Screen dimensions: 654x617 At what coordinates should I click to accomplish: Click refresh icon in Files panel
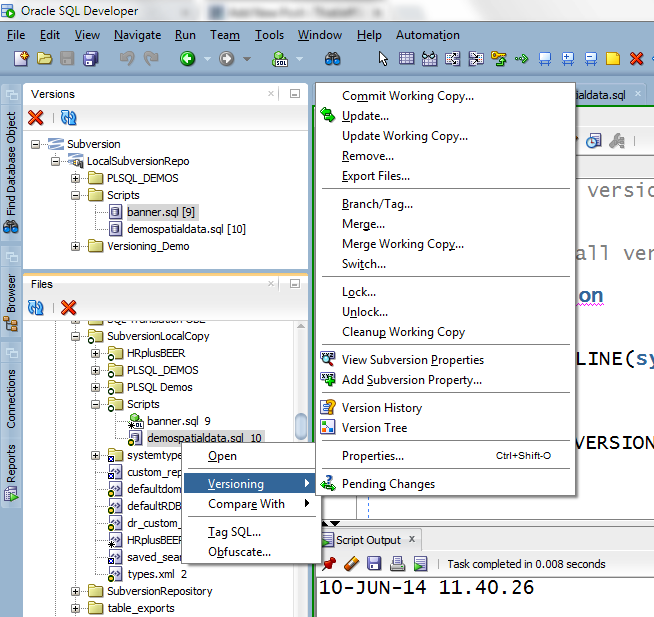pyautogui.click(x=36, y=308)
